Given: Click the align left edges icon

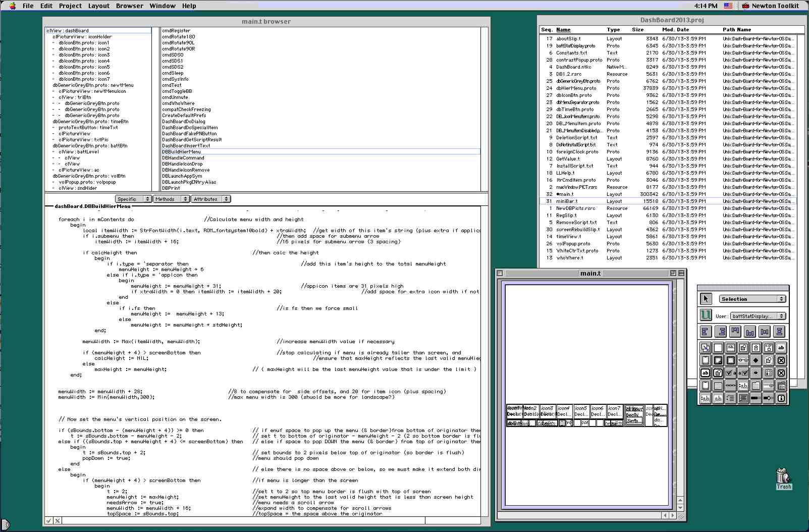Looking at the screenshot, I should pos(706,332).
